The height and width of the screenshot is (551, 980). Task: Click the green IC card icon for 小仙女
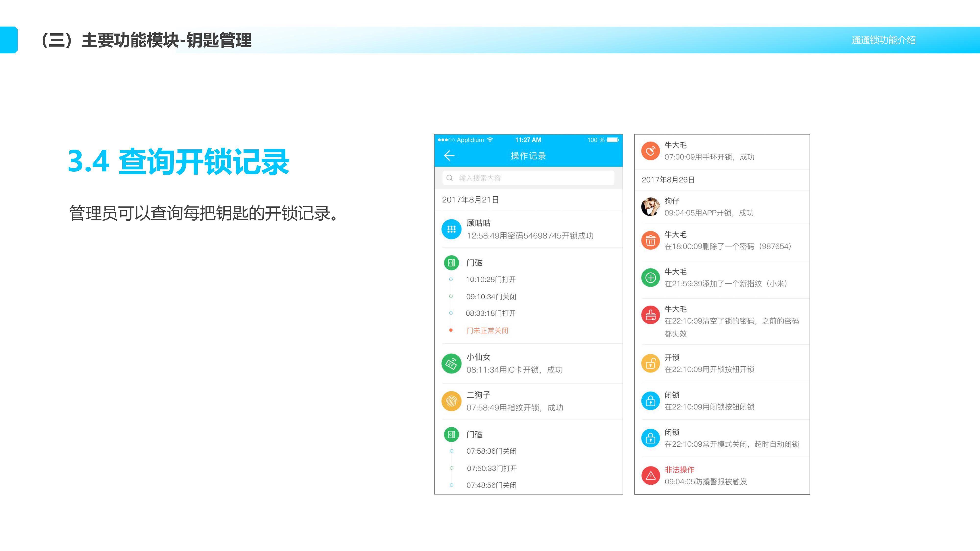(451, 363)
